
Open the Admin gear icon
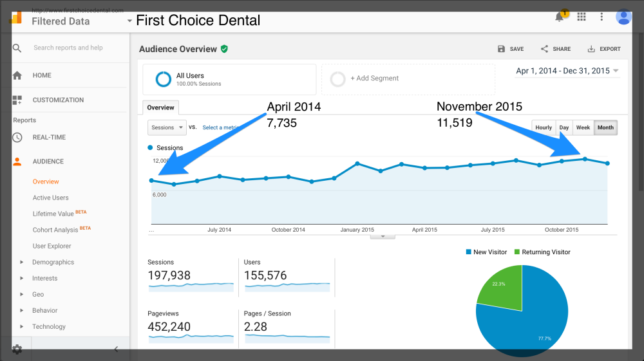point(17,349)
